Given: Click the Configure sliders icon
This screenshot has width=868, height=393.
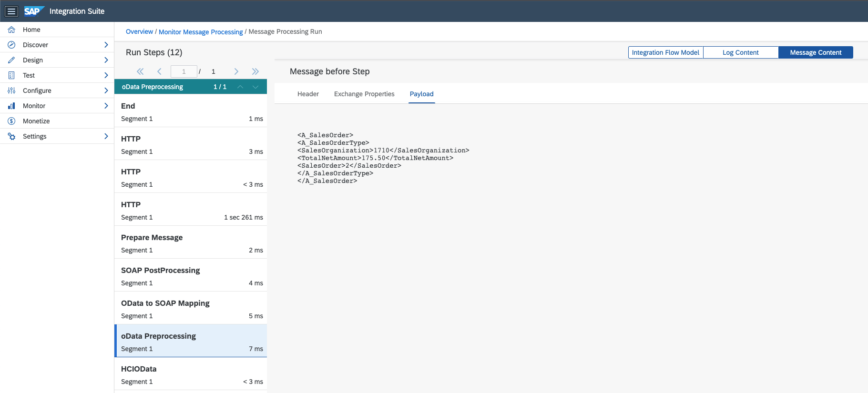Looking at the screenshot, I should 11,91.
